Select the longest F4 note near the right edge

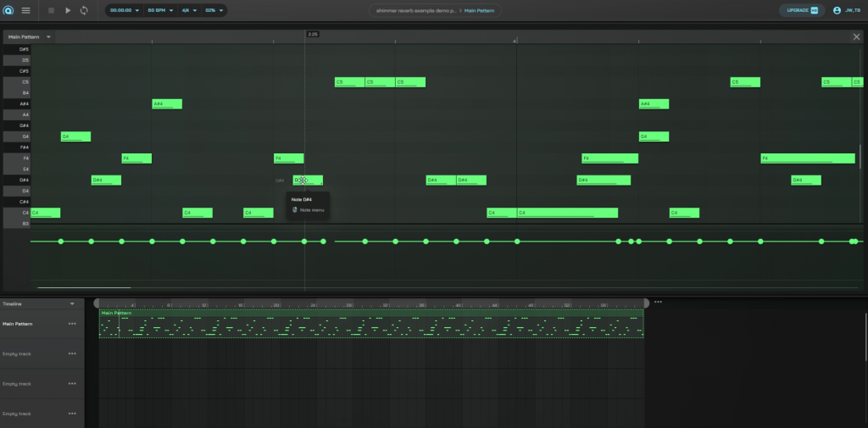tap(808, 158)
